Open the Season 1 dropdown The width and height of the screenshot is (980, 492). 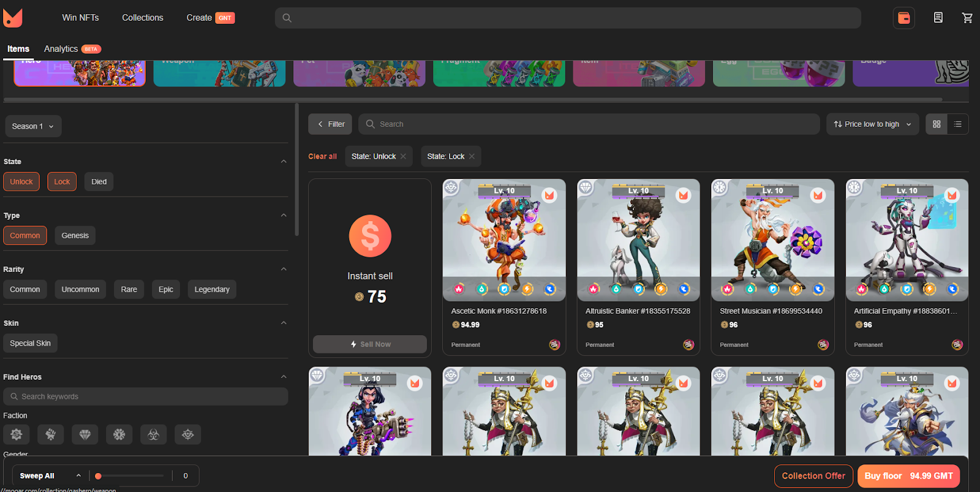coord(33,126)
